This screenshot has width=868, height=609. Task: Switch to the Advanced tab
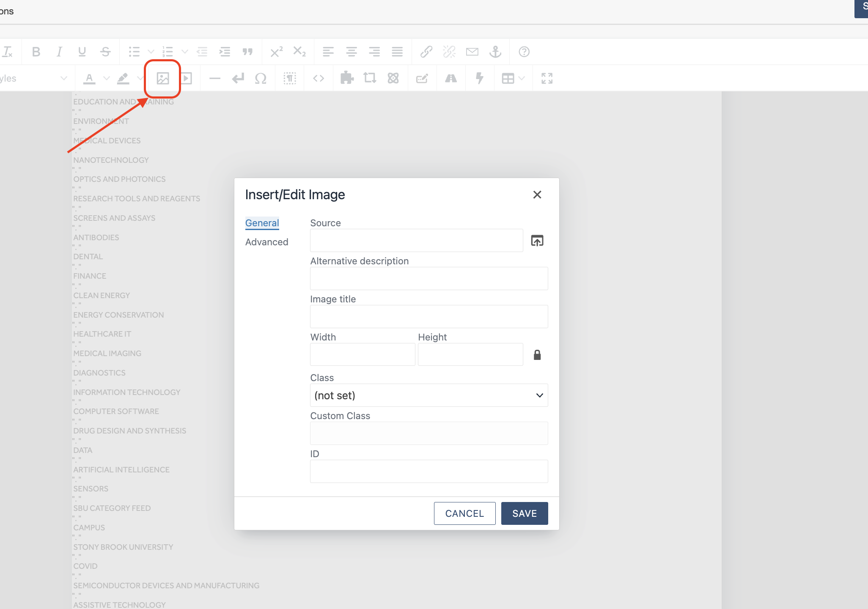[266, 242]
